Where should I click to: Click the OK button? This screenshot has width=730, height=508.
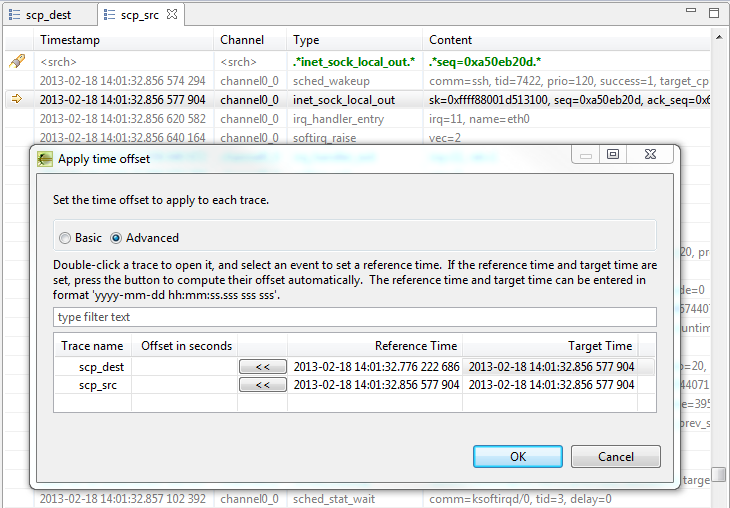point(517,456)
